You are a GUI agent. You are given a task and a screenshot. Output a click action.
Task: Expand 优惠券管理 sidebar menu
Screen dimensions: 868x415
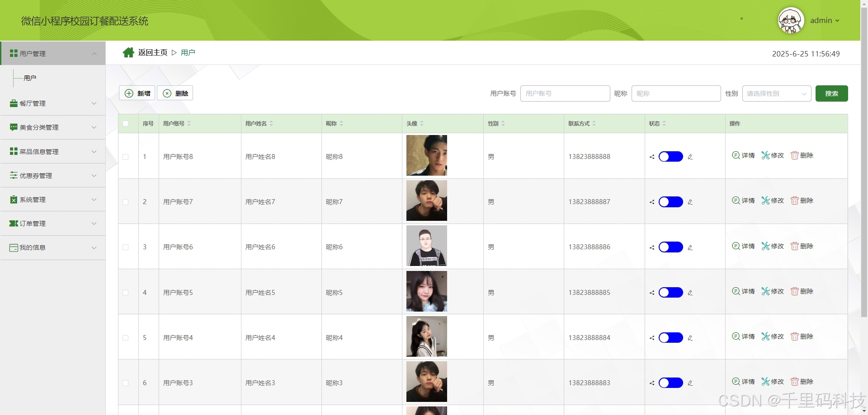tap(53, 176)
